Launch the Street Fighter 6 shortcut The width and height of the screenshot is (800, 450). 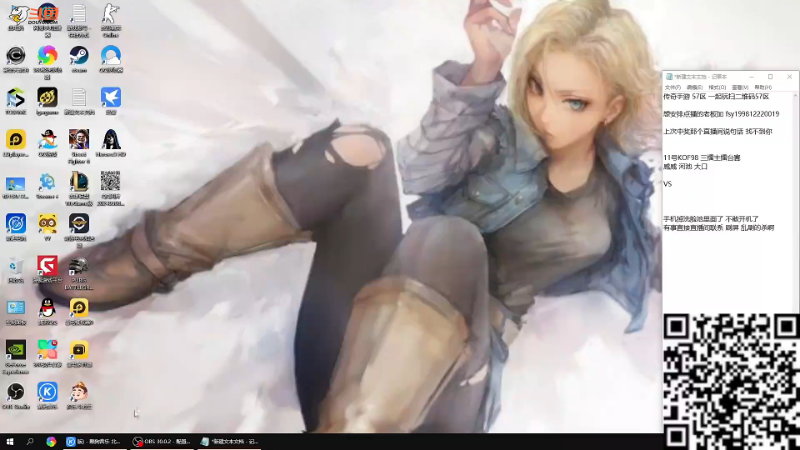(x=79, y=139)
